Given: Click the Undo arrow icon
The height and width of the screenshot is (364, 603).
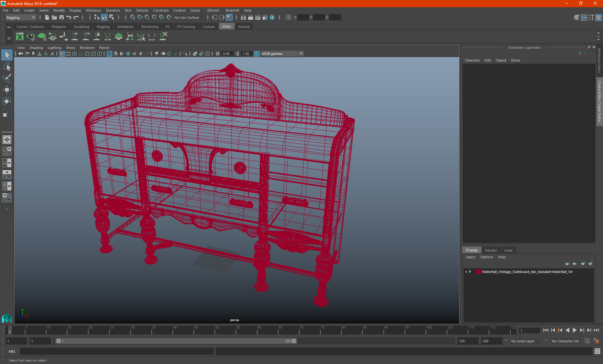Looking at the screenshot, I should tap(69, 18).
